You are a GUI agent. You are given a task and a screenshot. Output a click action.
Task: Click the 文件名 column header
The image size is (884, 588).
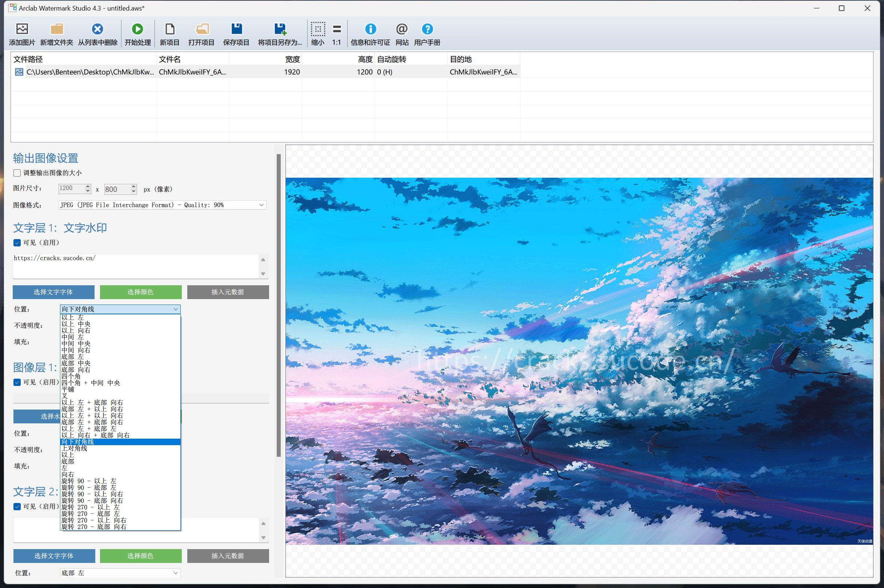[x=193, y=59]
